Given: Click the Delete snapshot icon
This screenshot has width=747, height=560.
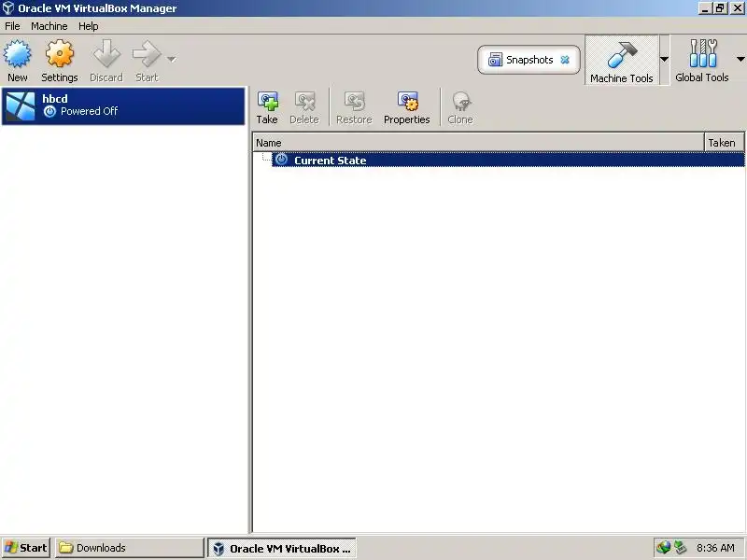Looking at the screenshot, I should click(305, 102).
